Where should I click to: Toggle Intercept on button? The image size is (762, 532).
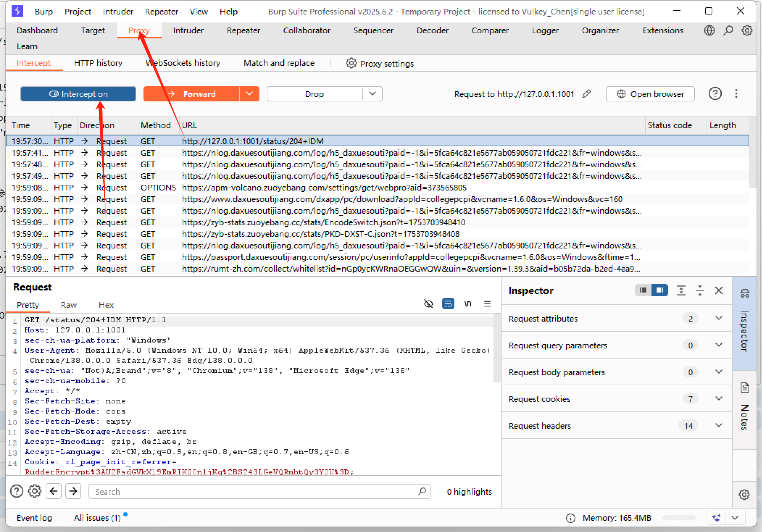(78, 94)
